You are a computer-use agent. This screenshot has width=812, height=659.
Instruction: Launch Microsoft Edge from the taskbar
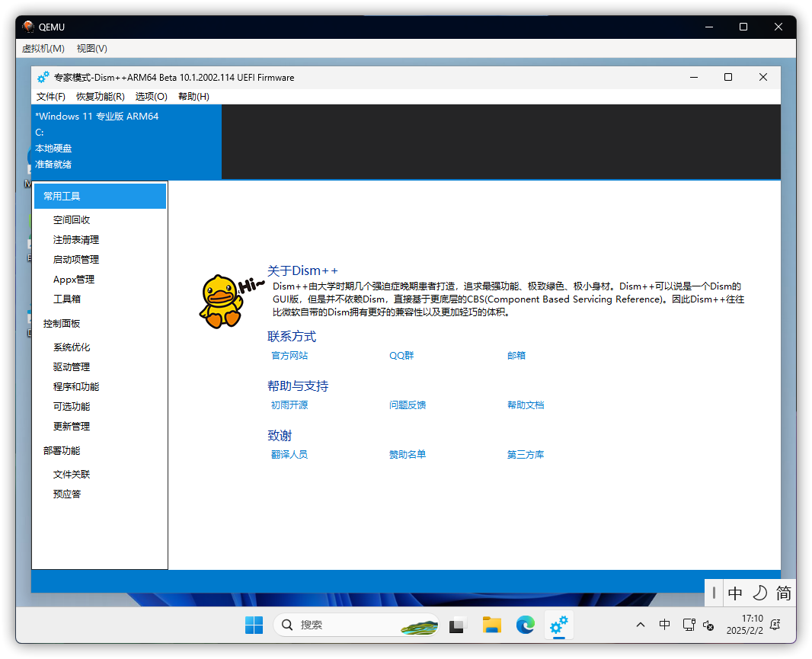coord(525,625)
